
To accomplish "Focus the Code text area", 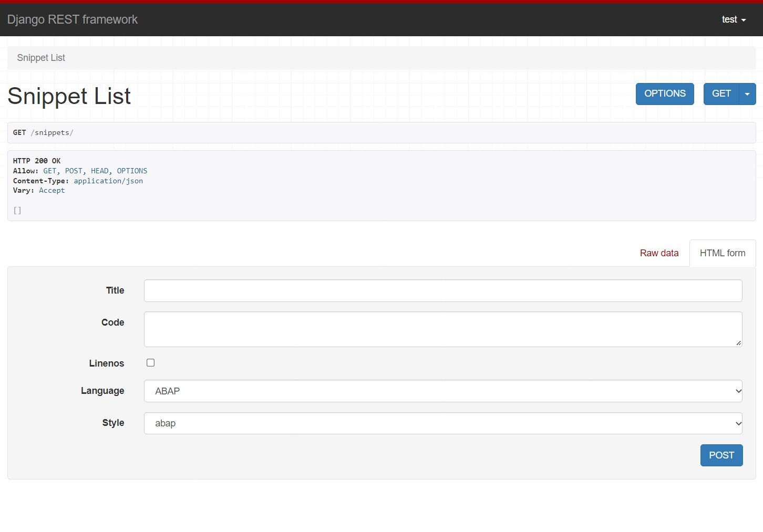I will pos(443,329).
